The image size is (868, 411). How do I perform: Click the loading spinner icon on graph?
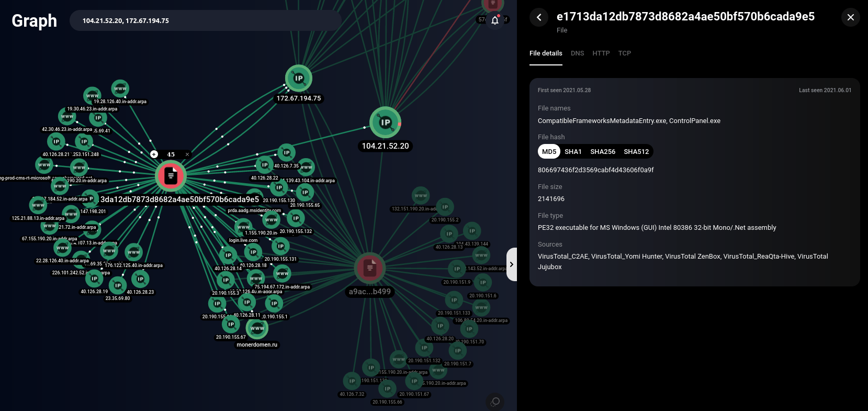(x=495, y=402)
